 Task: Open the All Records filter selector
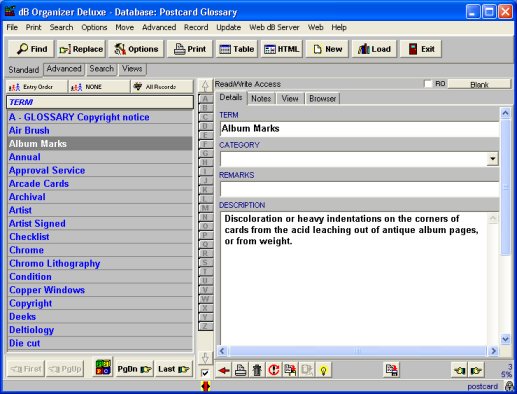pos(162,87)
